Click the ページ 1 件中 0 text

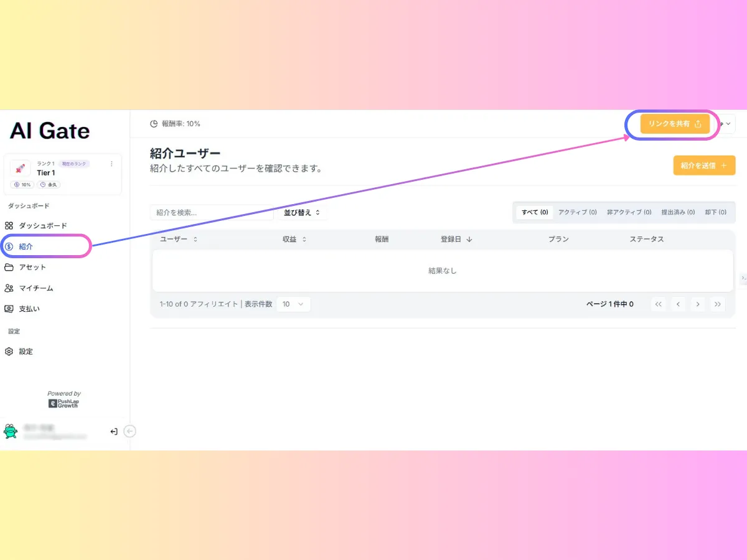(610, 304)
